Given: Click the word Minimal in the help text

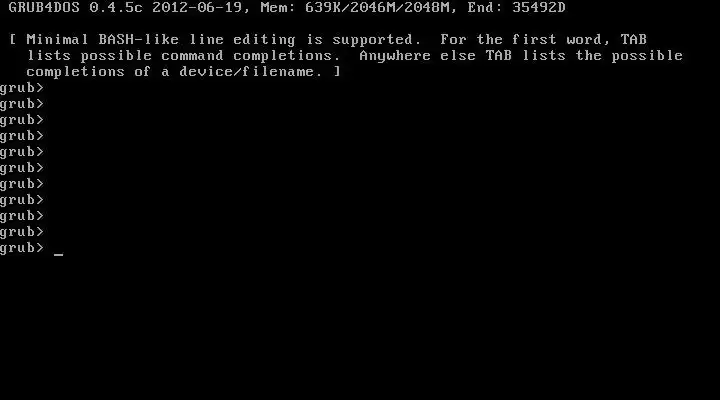Looking at the screenshot, I should pos(57,39).
